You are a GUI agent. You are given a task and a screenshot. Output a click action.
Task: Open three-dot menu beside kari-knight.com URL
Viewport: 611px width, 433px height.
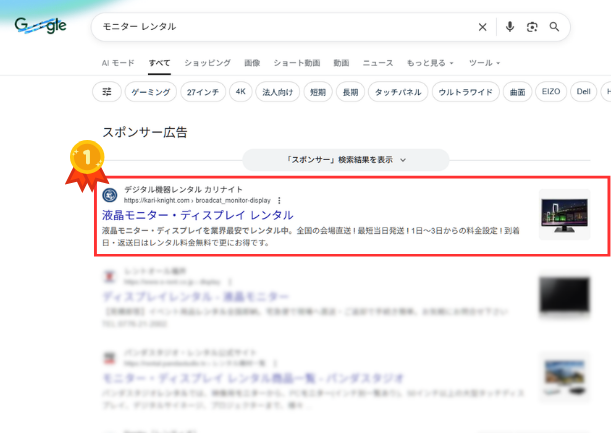tap(279, 200)
